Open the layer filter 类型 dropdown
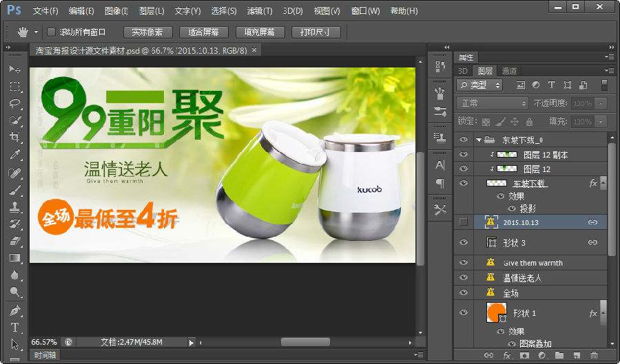 click(x=479, y=85)
